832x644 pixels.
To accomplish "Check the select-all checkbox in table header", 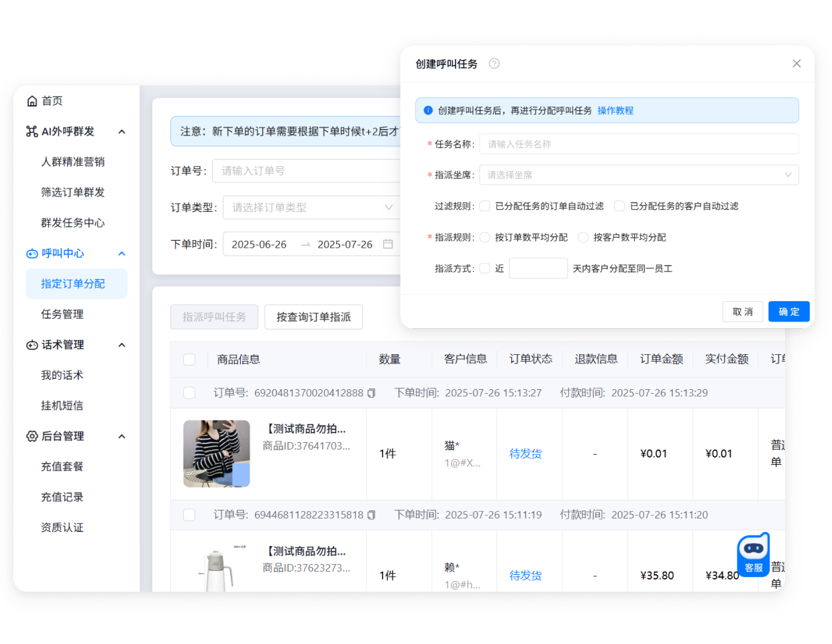I will pos(189,359).
